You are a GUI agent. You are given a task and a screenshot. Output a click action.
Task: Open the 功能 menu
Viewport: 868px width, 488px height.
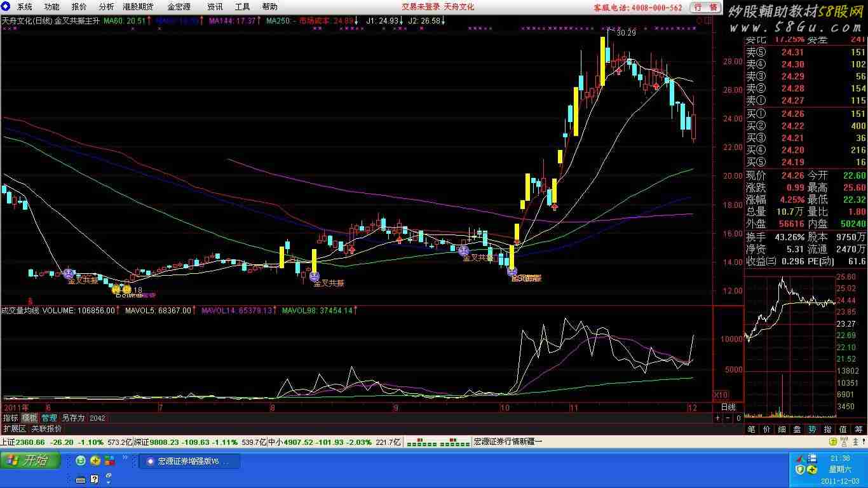(x=52, y=7)
